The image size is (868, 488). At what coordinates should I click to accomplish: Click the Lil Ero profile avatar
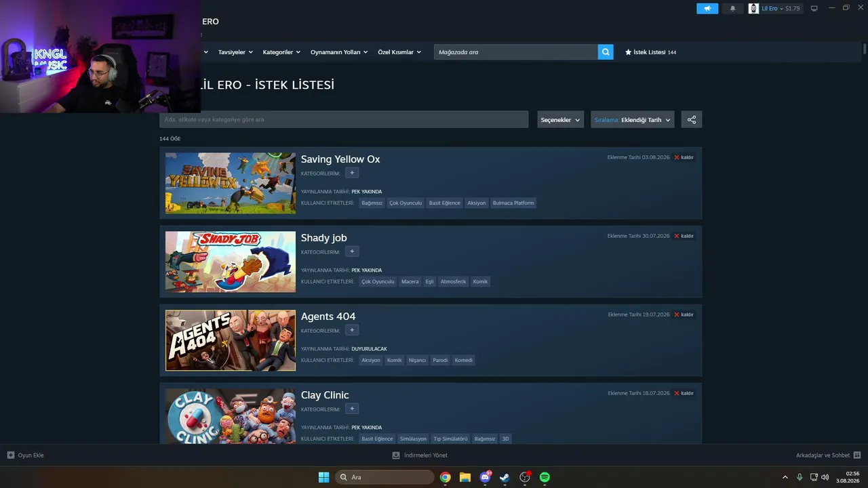point(753,9)
